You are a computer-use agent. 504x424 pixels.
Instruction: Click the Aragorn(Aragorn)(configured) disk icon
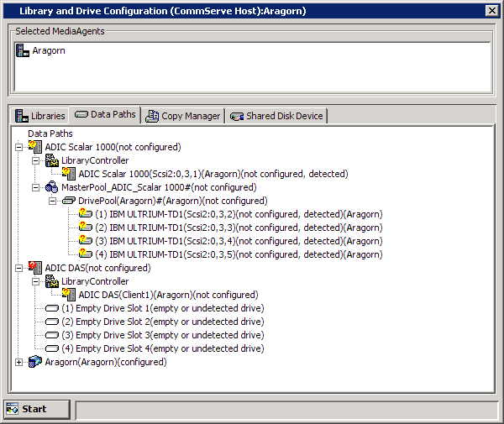[x=35, y=362]
